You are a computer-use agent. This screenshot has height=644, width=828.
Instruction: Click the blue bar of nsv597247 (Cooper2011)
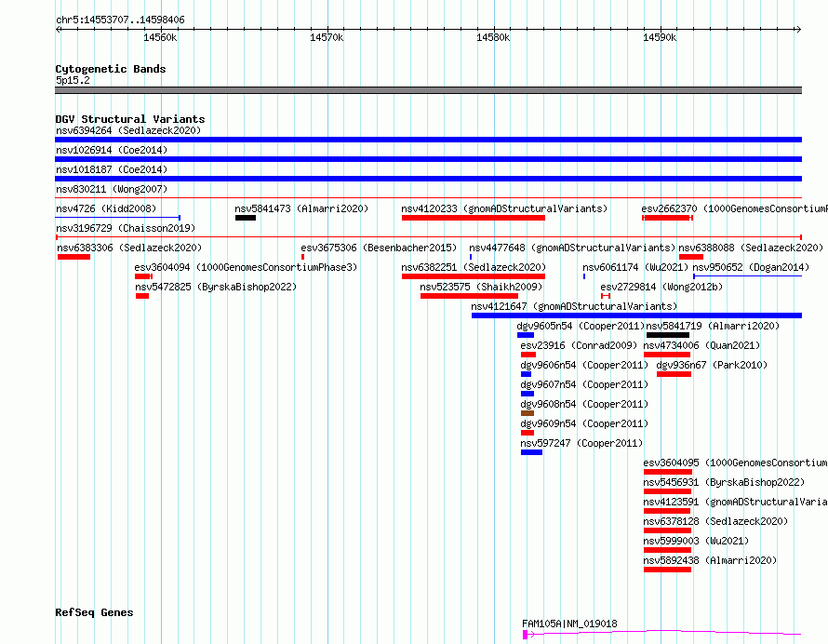[x=532, y=452]
